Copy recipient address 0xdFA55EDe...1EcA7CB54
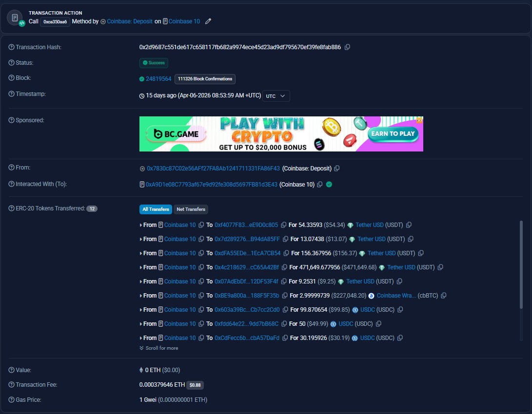This screenshot has height=414, width=532. (x=286, y=253)
